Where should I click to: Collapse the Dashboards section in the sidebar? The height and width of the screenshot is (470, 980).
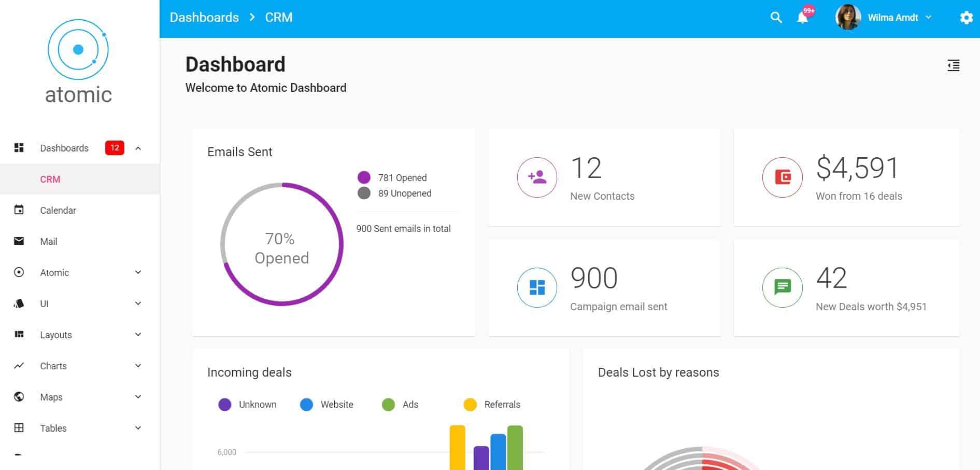(x=137, y=148)
